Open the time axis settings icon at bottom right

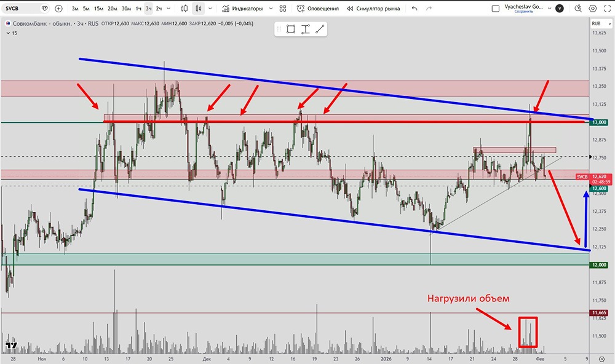click(601, 359)
